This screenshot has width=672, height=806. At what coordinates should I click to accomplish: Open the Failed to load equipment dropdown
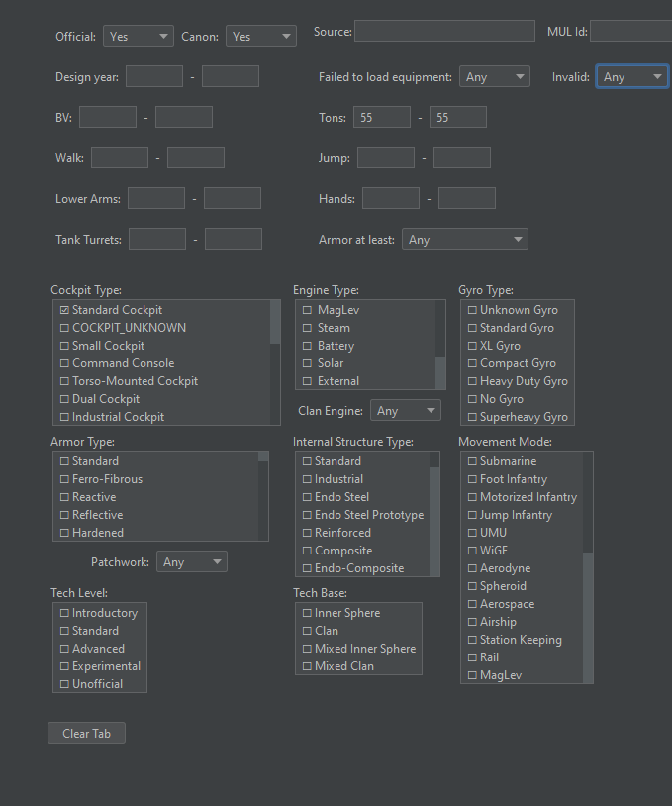pos(495,76)
